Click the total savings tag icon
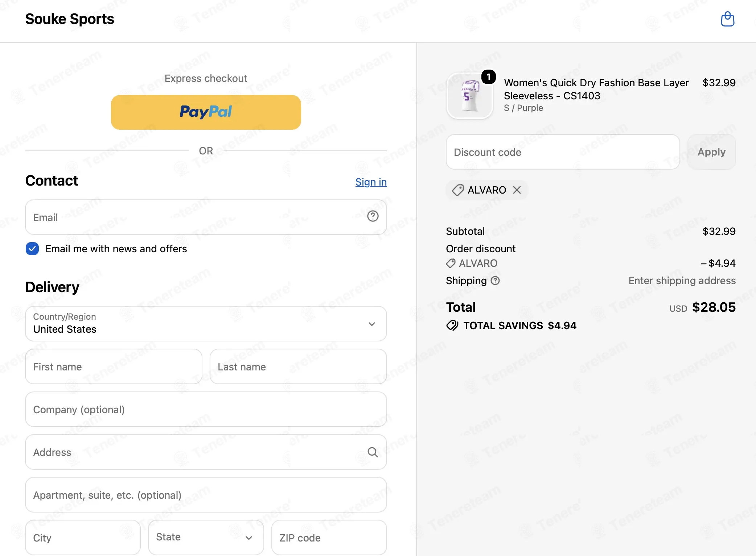This screenshot has height=556, width=756. (x=452, y=325)
